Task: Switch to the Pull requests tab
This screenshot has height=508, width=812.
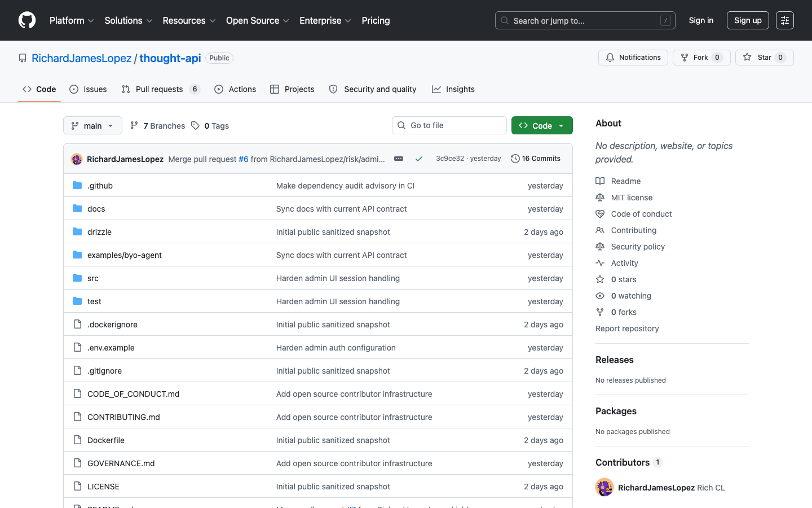Action: coord(160,89)
